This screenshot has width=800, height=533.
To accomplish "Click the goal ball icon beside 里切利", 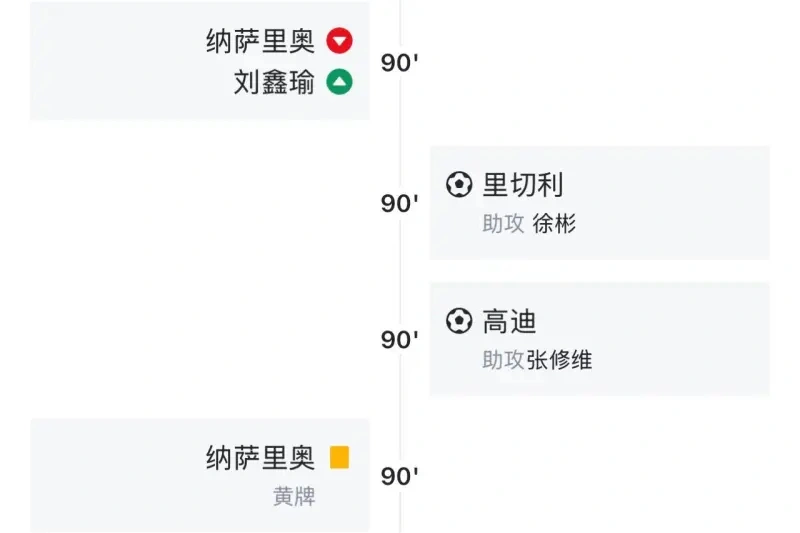I will point(459,184).
